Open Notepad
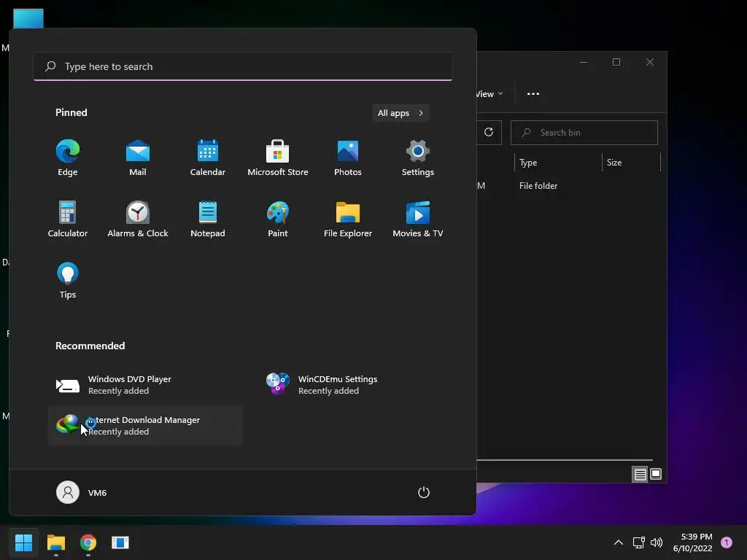The width and height of the screenshot is (747, 560). (x=208, y=219)
